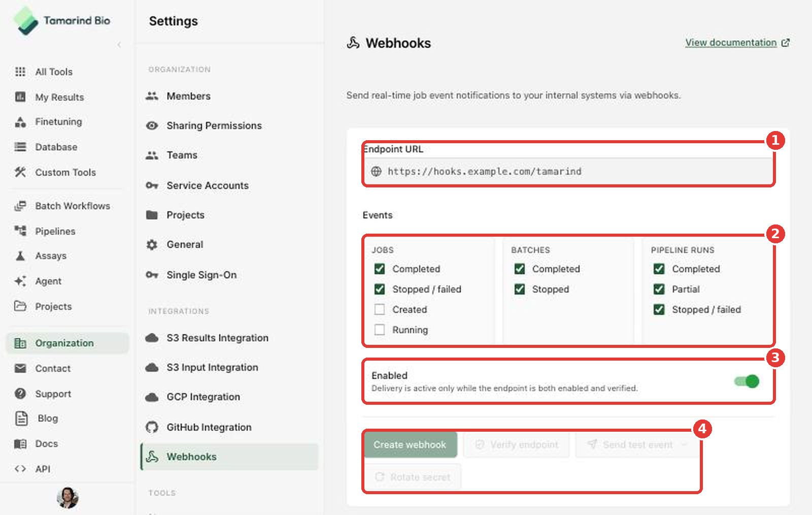
Task: Open the View documentation link
Action: coord(737,43)
